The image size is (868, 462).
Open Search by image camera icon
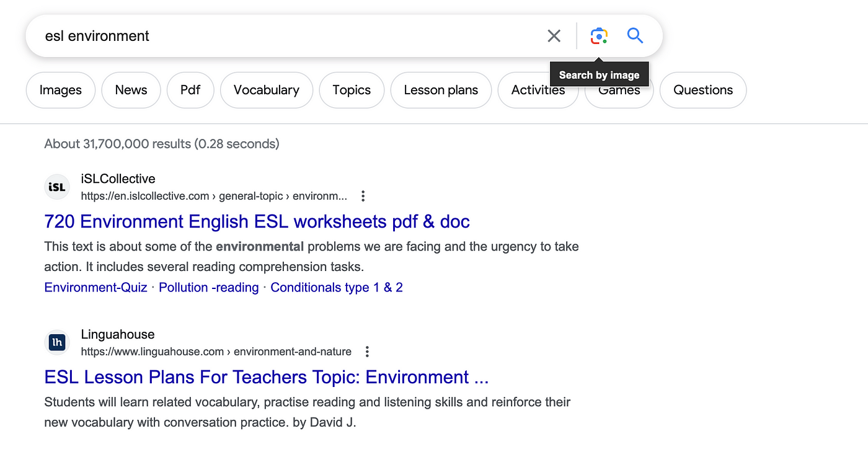(599, 36)
